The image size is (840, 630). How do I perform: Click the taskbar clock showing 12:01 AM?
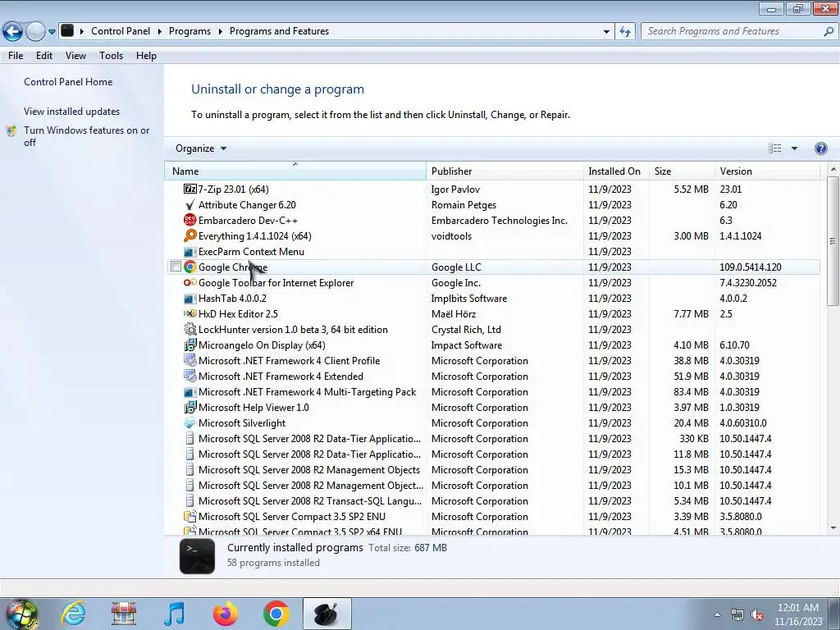click(797, 614)
